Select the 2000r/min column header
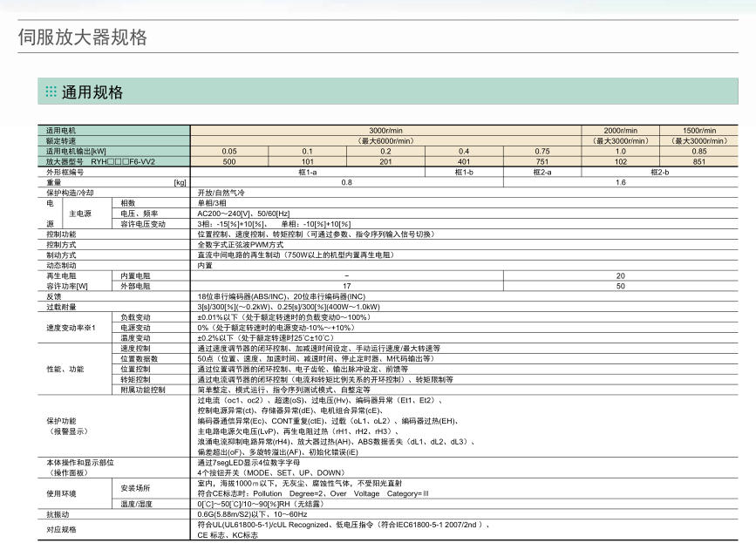Screen dimensions: 756x543 click(621, 128)
